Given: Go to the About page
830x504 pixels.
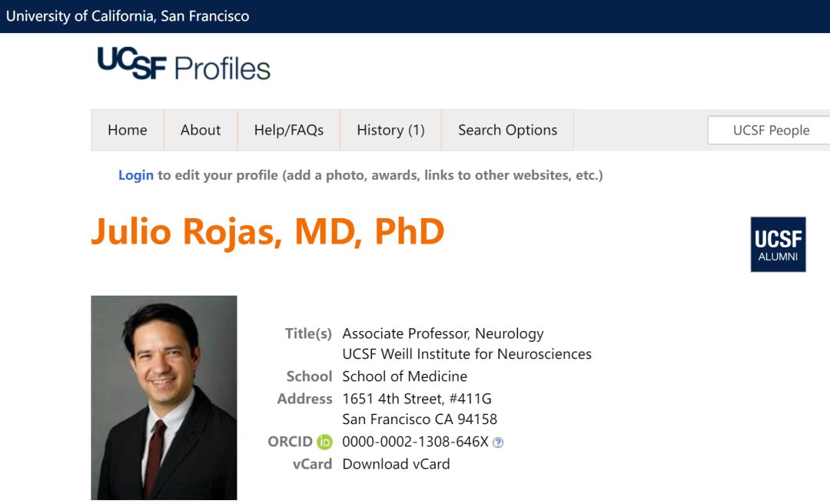Looking at the screenshot, I should click(201, 130).
